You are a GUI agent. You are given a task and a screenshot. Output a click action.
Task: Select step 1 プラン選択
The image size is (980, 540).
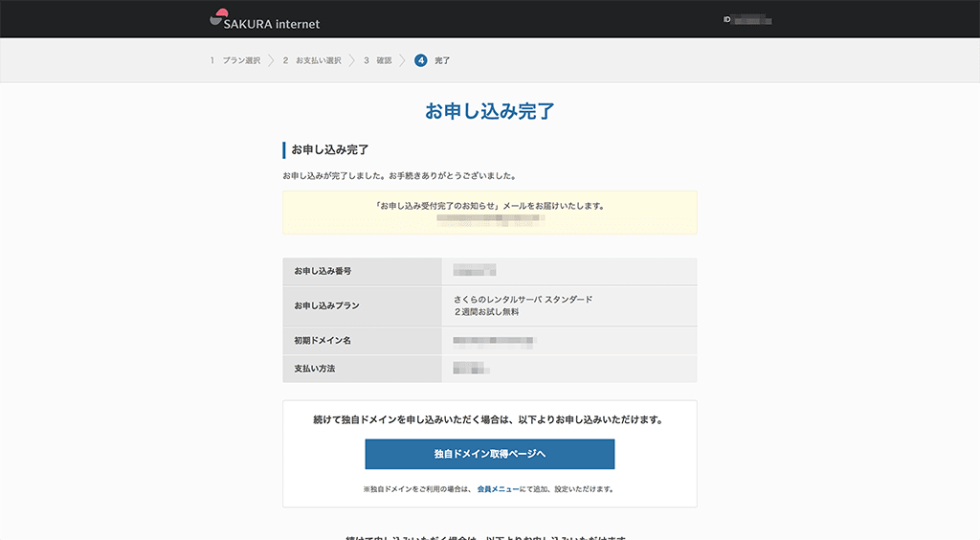coord(235,60)
